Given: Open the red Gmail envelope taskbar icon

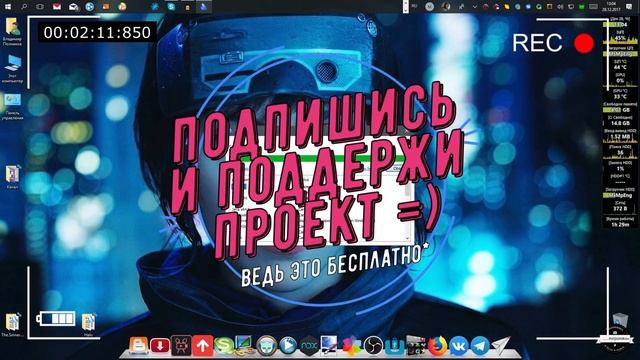Looking at the screenshot, I should pos(57,7).
